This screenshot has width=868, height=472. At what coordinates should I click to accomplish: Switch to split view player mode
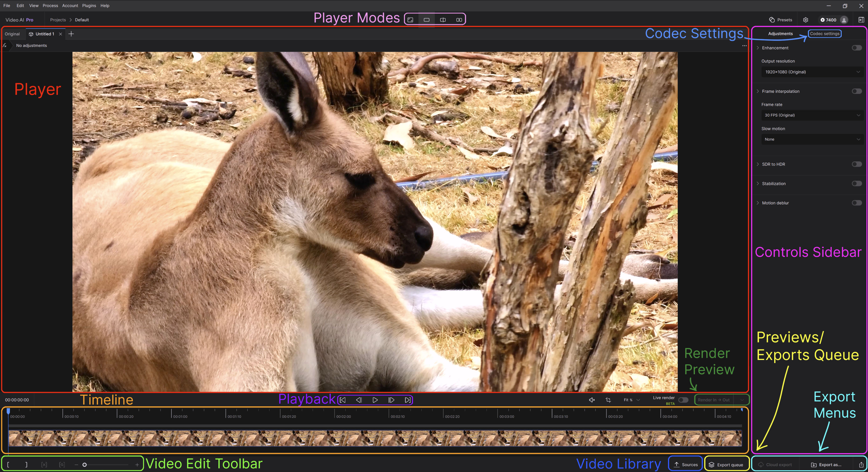(x=443, y=20)
